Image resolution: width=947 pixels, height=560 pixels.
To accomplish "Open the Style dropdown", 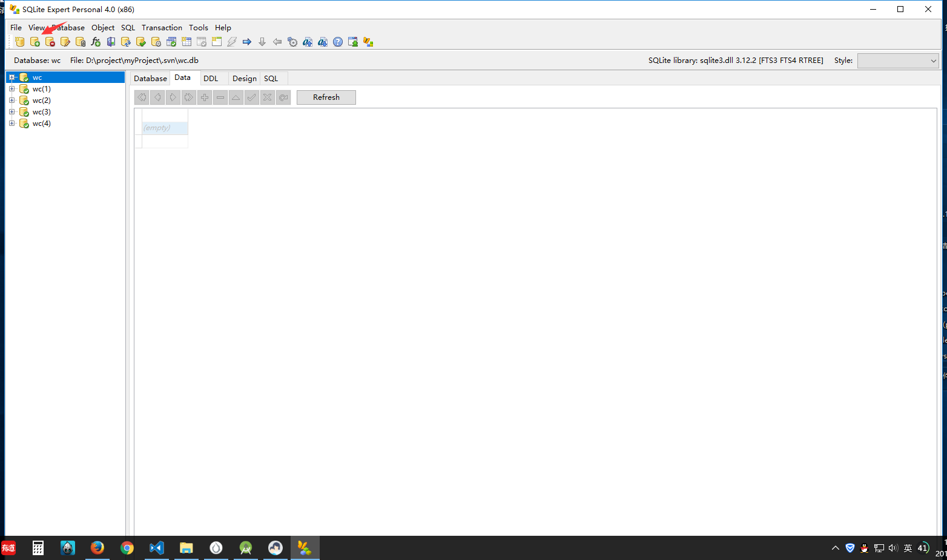I will 898,61.
